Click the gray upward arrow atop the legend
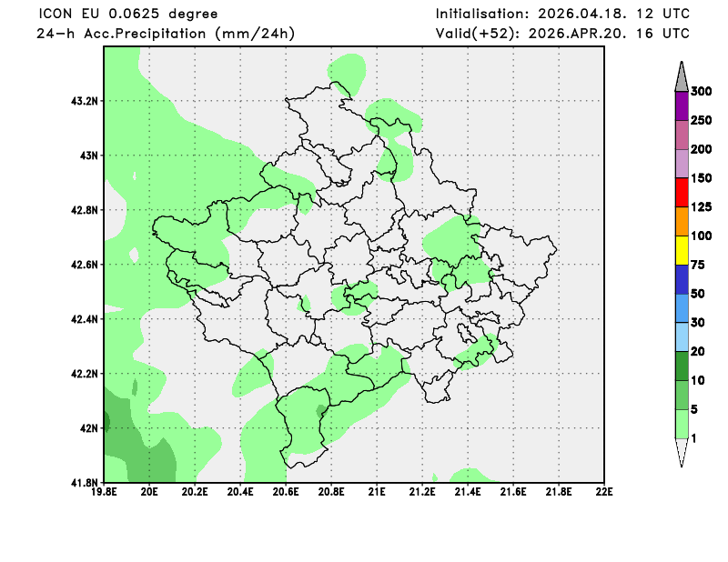This screenshot has height=562, width=728. click(x=682, y=77)
